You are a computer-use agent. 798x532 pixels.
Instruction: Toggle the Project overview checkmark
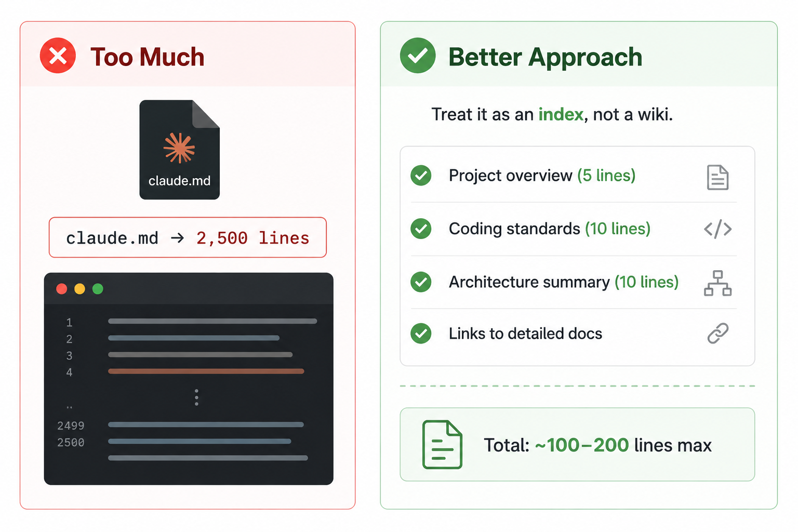421,176
